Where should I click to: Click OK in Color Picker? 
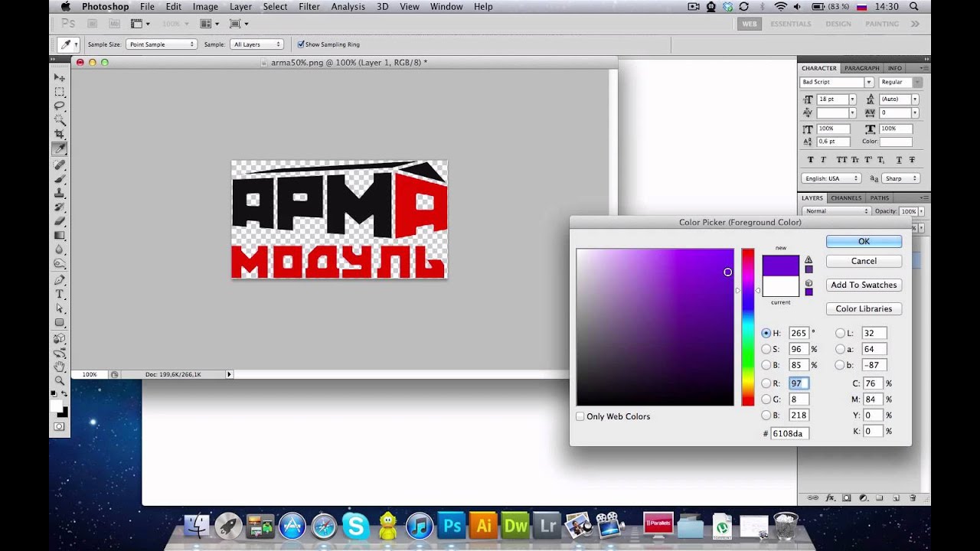pos(864,241)
